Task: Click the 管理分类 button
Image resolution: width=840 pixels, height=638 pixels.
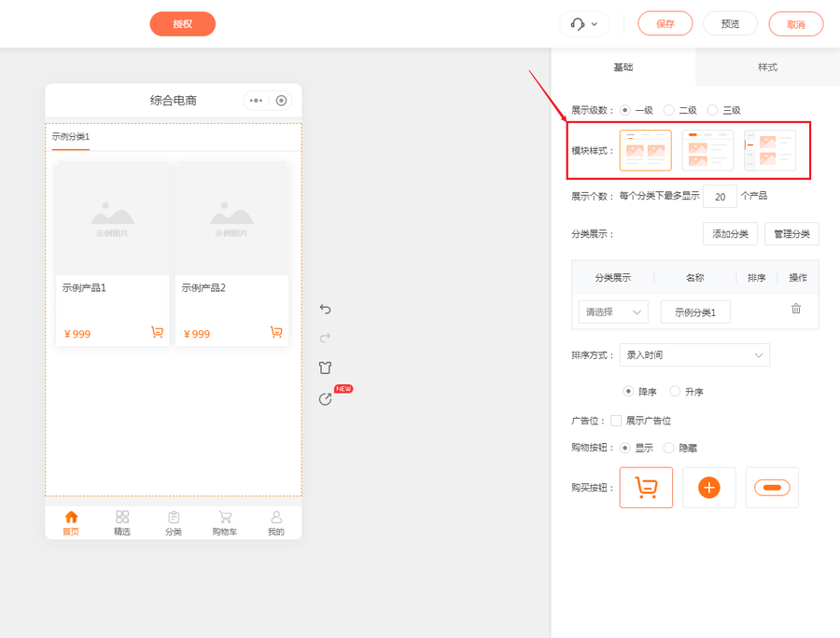Action: coord(791,234)
